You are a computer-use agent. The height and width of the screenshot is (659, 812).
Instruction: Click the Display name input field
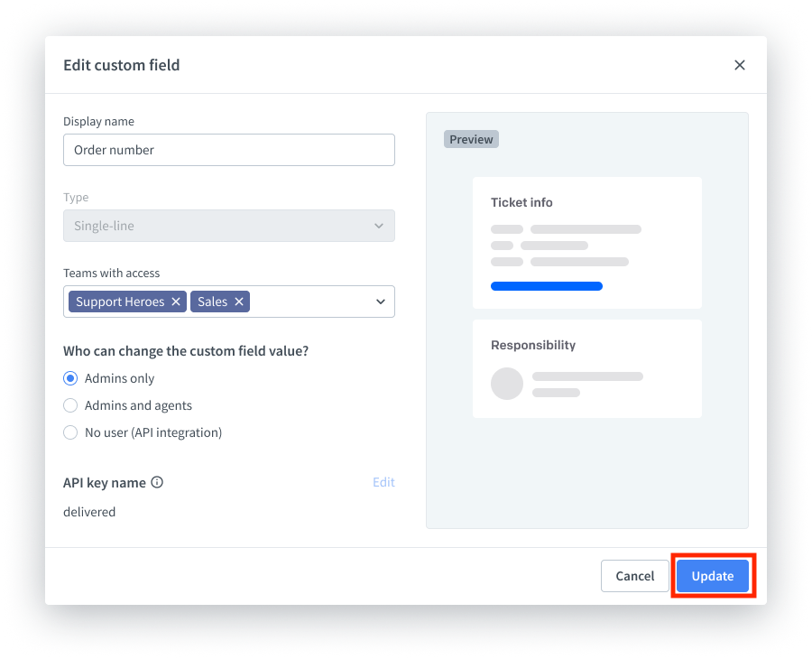coord(229,150)
